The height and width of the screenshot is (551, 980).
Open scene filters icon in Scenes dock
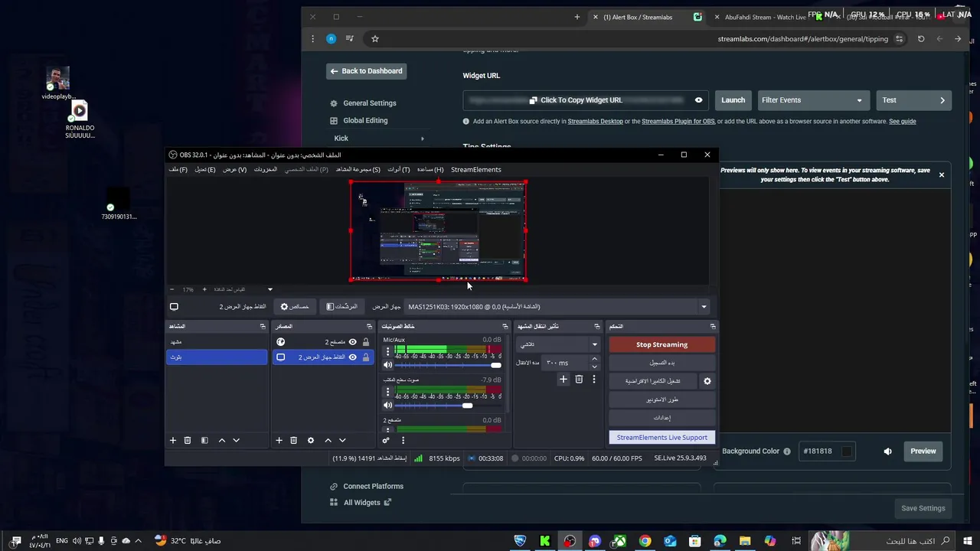204,440
